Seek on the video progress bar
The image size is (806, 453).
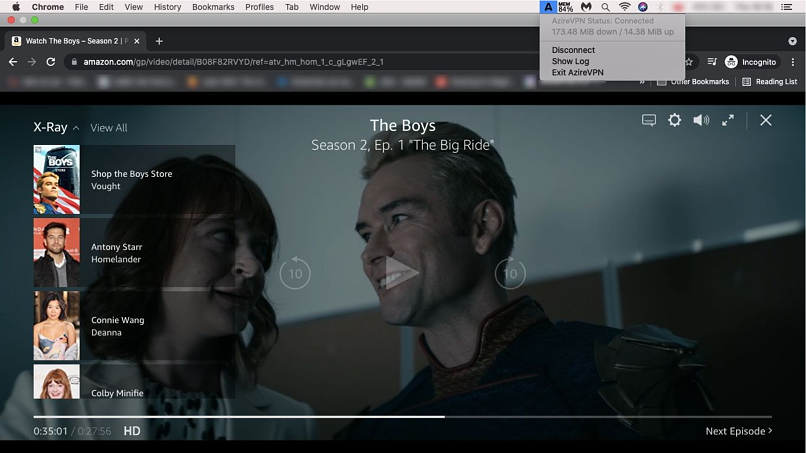click(402, 416)
